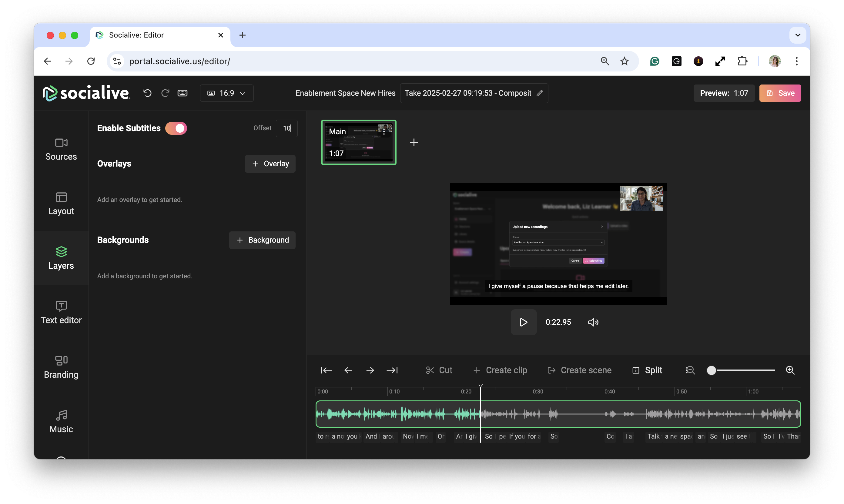Disable the Enable Subtitles switch
The width and height of the screenshot is (844, 504).
tap(176, 128)
